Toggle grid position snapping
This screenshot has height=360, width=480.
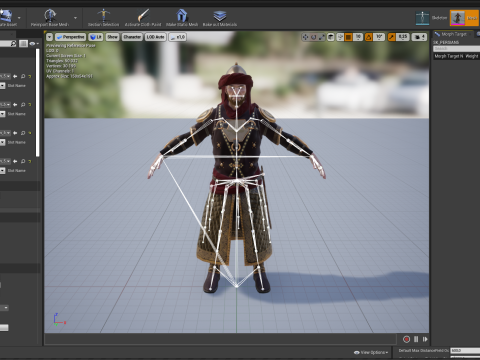pyautogui.click(x=348, y=37)
